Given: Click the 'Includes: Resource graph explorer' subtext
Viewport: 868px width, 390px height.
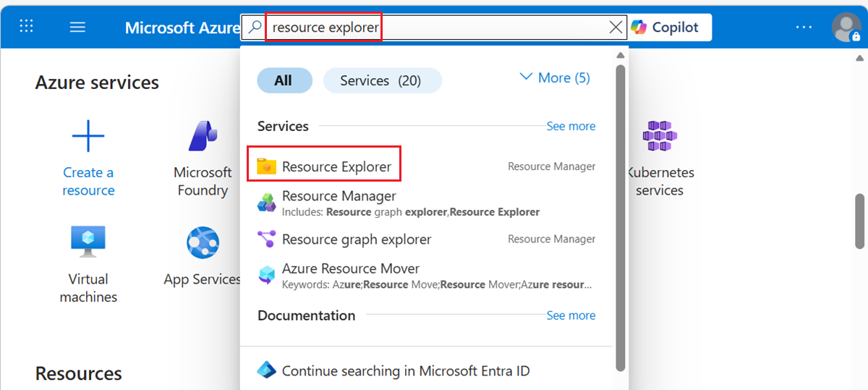Looking at the screenshot, I should click(411, 212).
